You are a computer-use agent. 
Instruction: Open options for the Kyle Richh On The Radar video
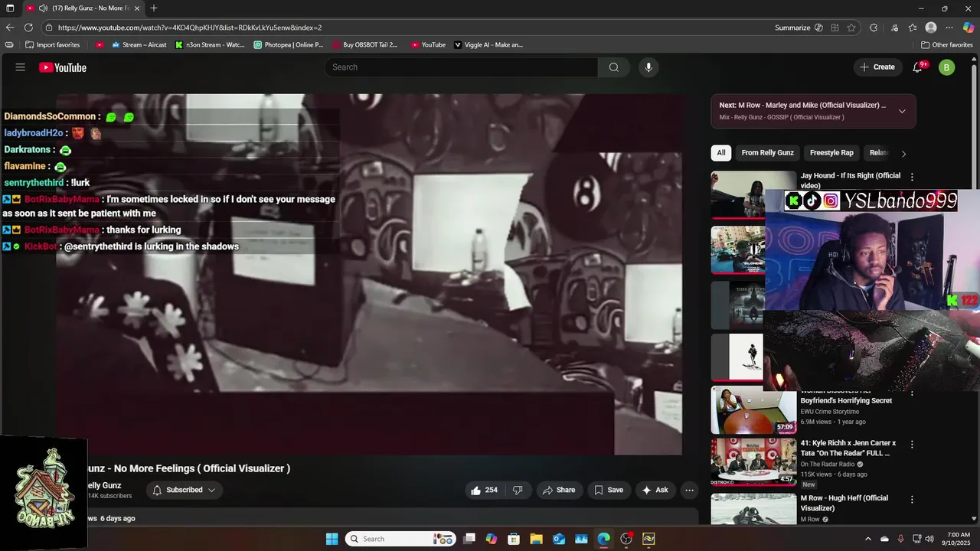click(911, 444)
